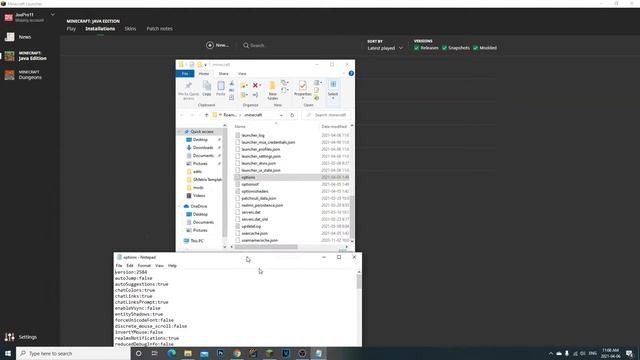640x360 pixels.
Task: Click Copy in Explorer ribbon
Action: 207,89
